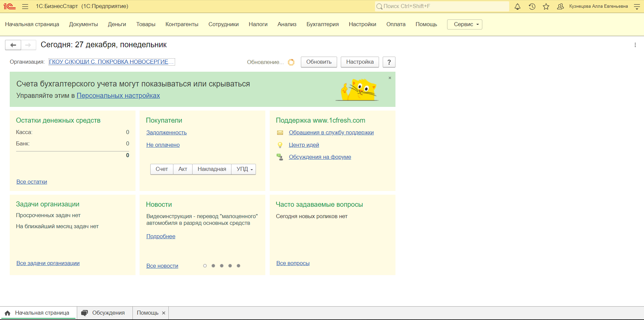Open the Документы menu
The image size is (644, 320).
(x=84, y=24)
